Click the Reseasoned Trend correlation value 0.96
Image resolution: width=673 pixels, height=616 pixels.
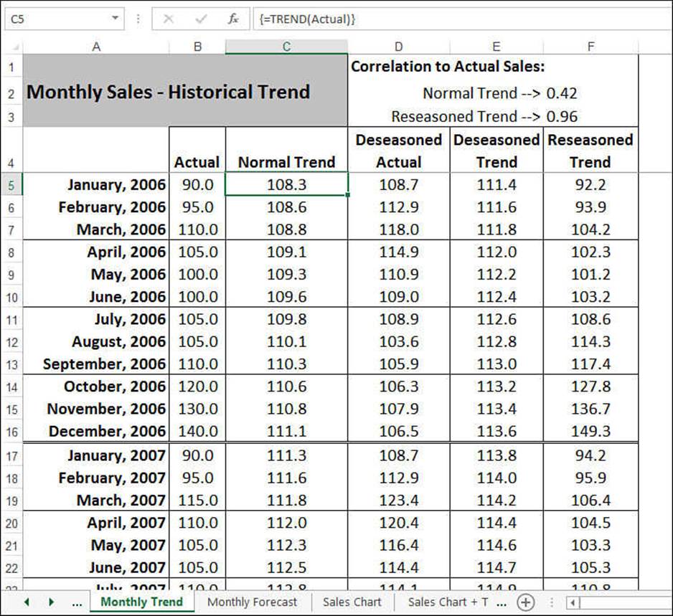click(x=561, y=116)
